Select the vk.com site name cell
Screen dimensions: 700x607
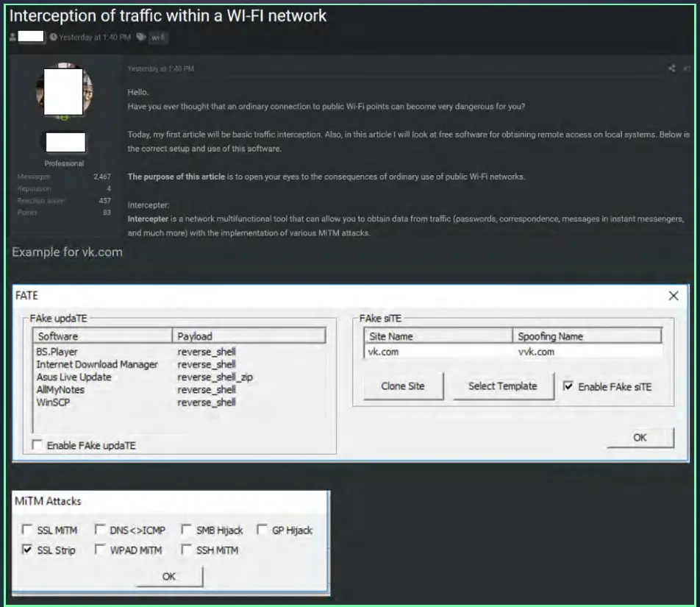(383, 352)
